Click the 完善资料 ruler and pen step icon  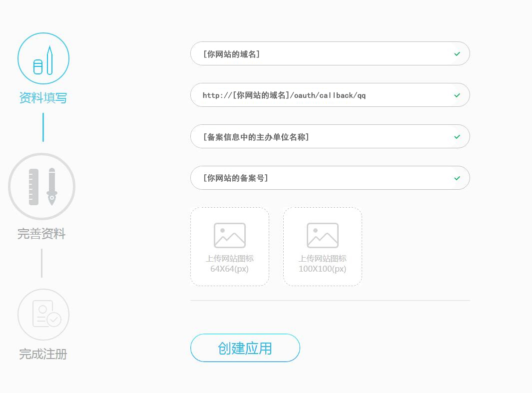coord(42,186)
